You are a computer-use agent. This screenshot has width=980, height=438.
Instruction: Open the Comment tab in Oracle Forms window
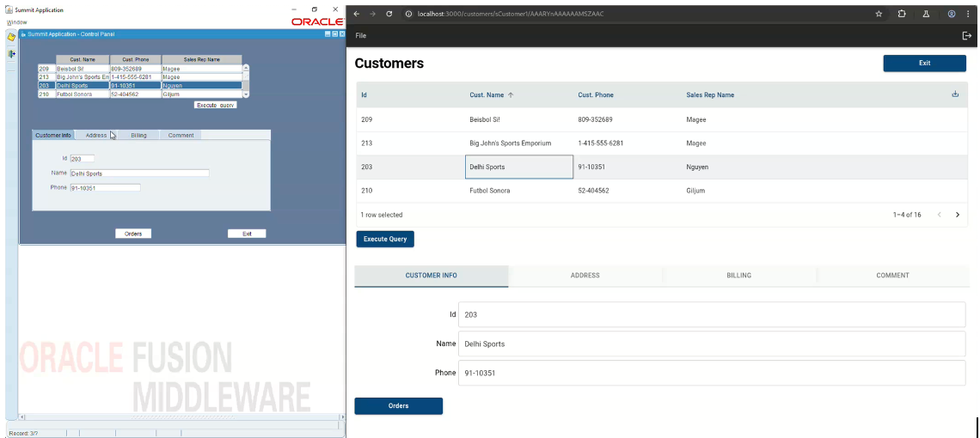[x=181, y=135]
